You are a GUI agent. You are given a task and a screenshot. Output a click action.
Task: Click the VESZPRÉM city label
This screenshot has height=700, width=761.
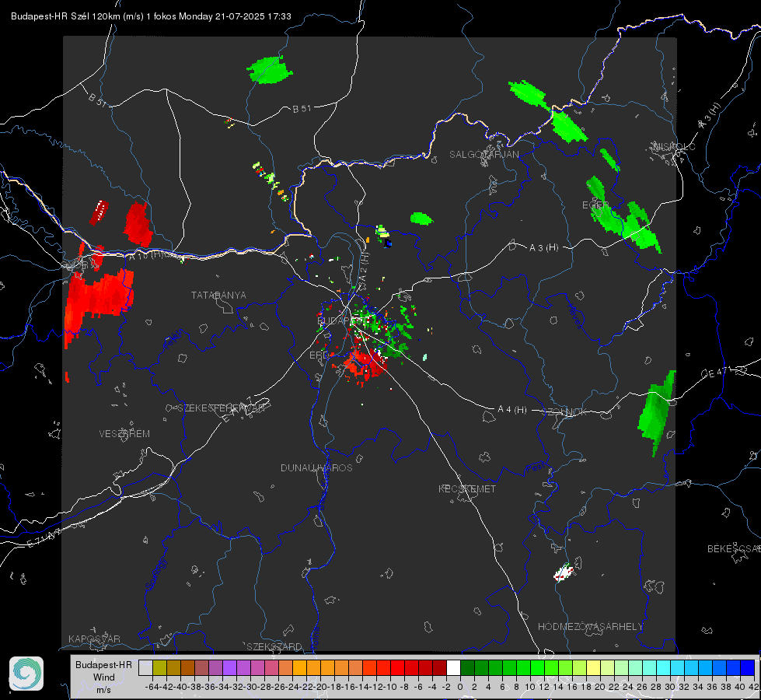[x=124, y=434]
